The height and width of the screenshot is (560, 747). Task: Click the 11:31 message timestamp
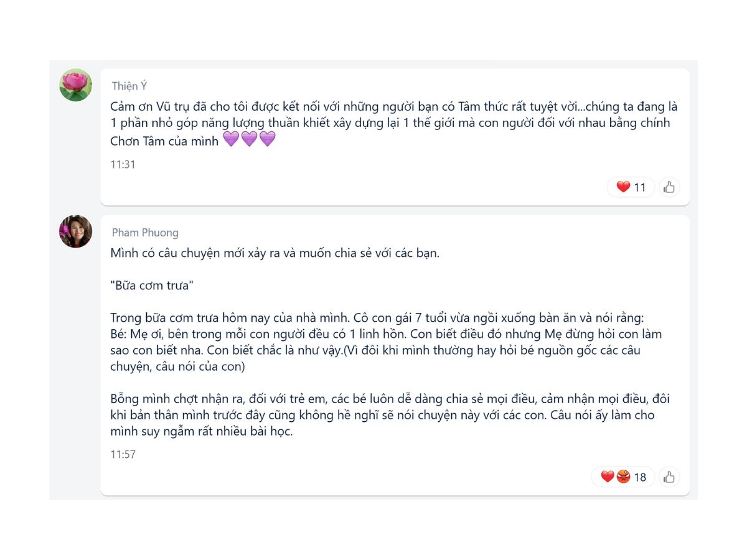(x=123, y=165)
